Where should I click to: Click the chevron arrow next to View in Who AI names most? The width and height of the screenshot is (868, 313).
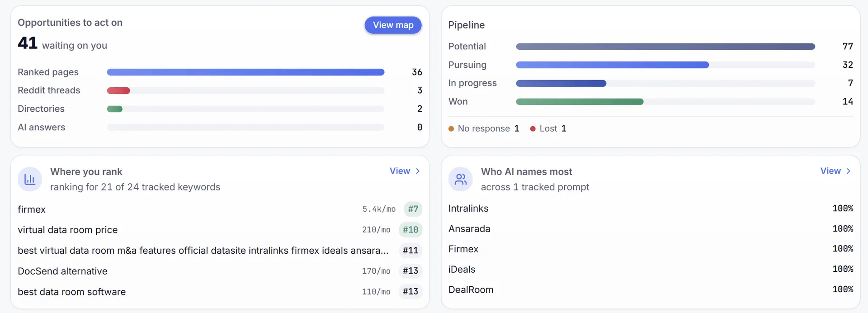tap(849, 171)
